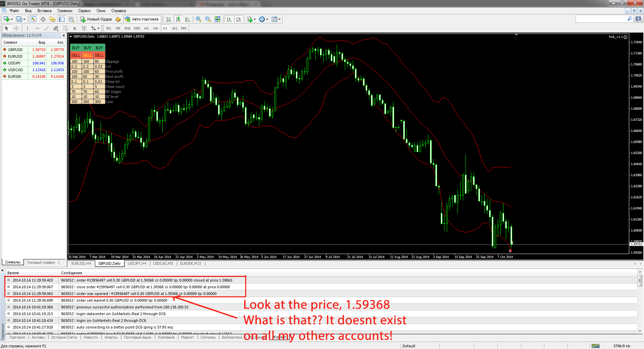Click the Slippage 180 cell
This screenshot has width=644, height=349.
coord(76,61)
